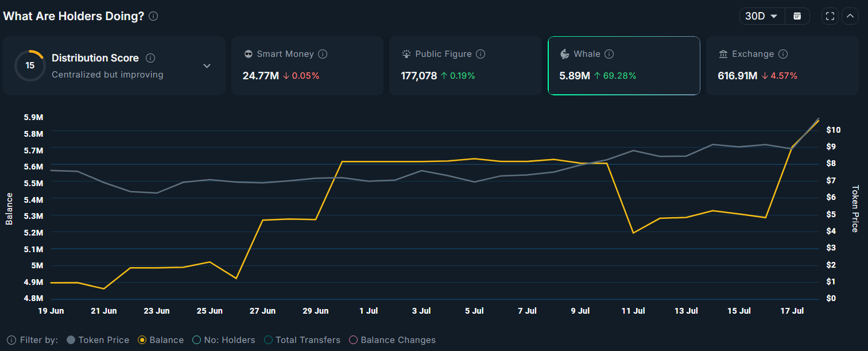The image size is (868, 351).
Task: Click info icon beside What Are Holders Doing
Action: click(x=153, y=16)
